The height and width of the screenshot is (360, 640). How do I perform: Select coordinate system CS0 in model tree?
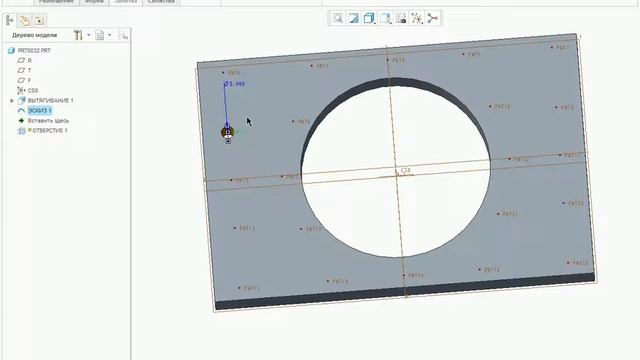[28, 90]
